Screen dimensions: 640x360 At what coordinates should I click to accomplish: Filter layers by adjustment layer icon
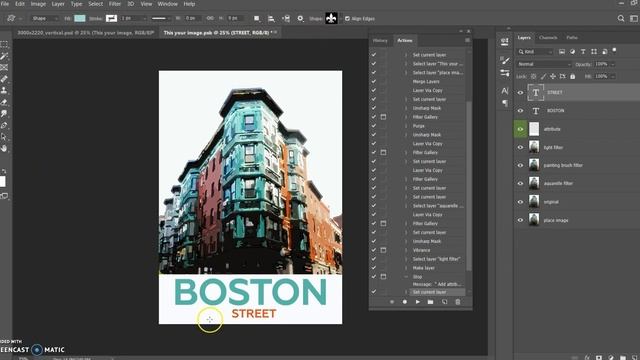click(572, 51)
